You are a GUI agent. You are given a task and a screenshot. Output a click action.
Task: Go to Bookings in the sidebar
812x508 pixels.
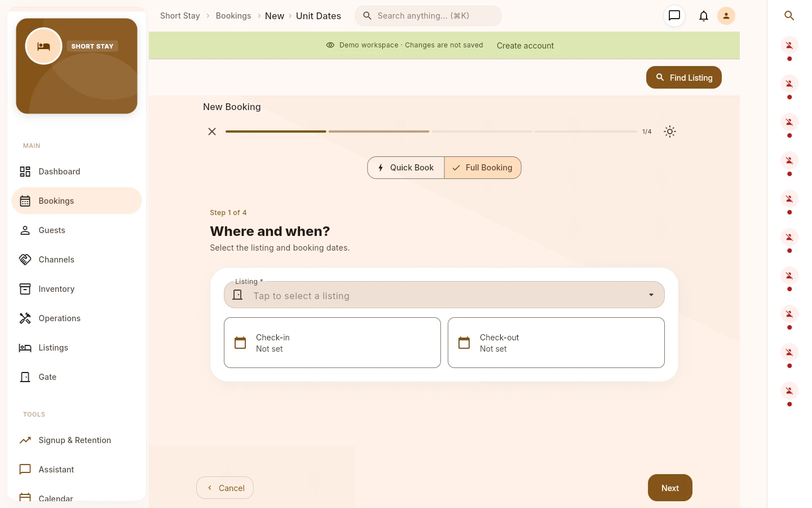pyautogui.click(x=77, y=201)
